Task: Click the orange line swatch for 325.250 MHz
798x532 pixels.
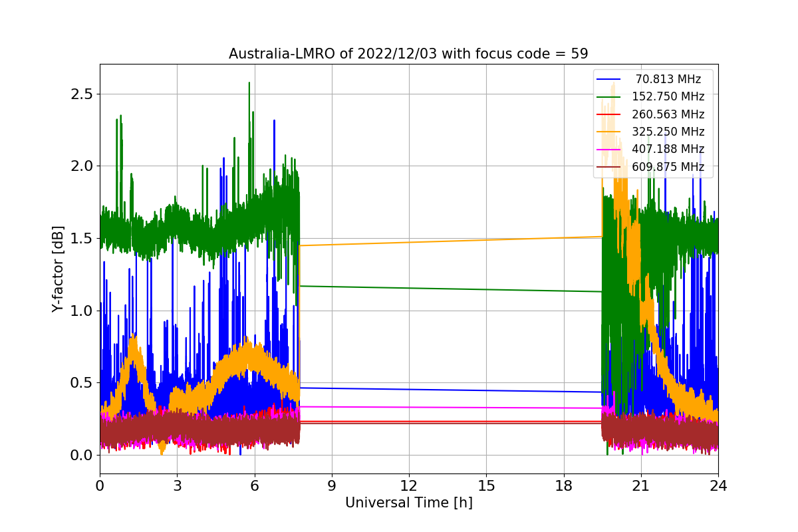Action: tap(608, 132)
